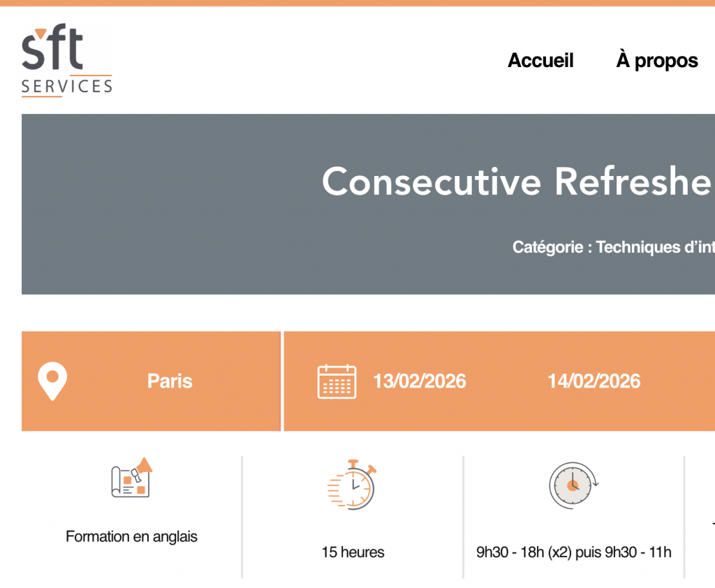Screen dimensions: 715x588
Task: Click the word SERVICES under the logo
Action: click(x=66, y=87)
